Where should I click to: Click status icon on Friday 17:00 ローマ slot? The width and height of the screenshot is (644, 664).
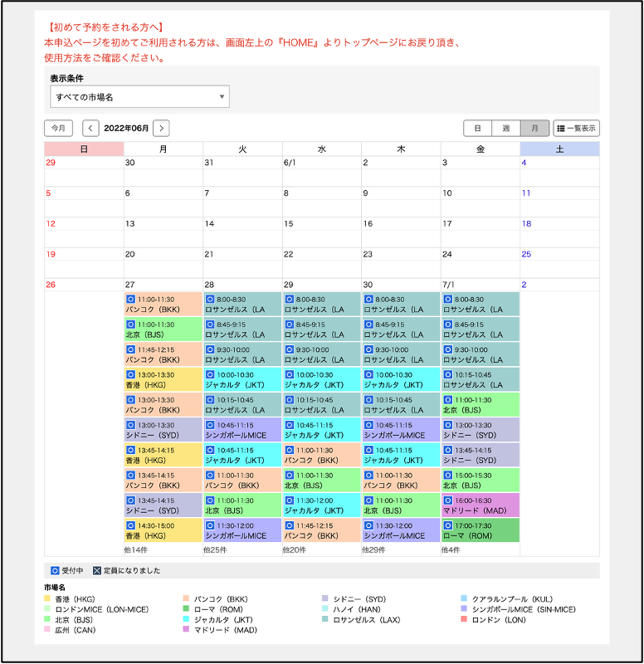pos(448,525)
